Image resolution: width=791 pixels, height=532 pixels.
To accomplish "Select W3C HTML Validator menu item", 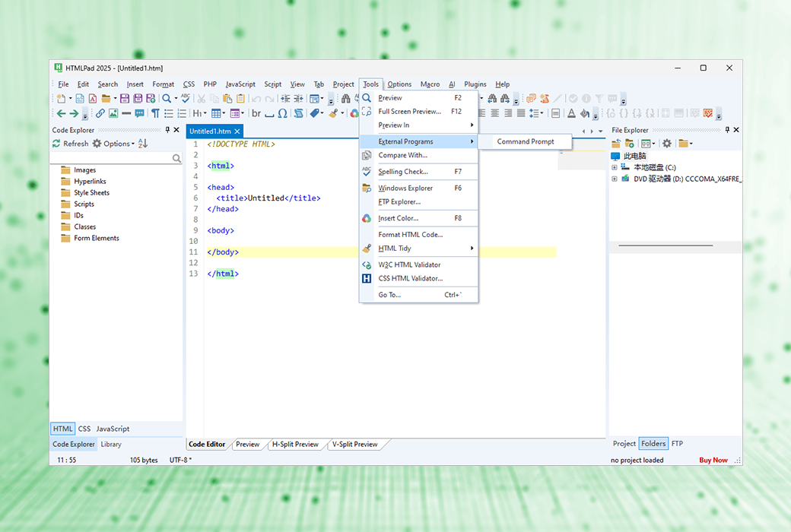I will (x=419, y=264).
